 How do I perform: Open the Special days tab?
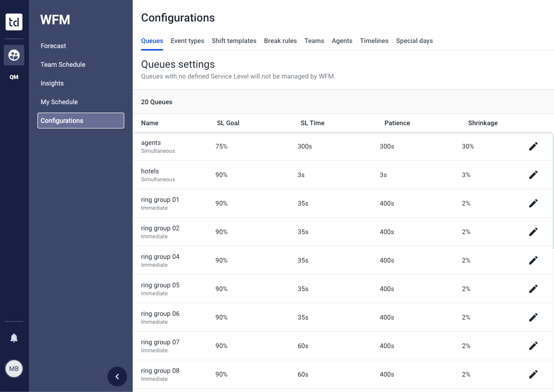[x=414, y=41]
